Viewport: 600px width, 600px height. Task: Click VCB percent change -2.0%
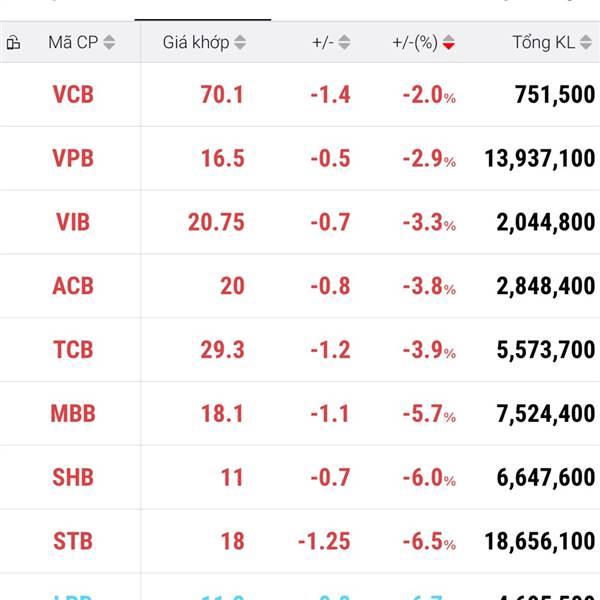pyautogui.click(x=429, y=95)
